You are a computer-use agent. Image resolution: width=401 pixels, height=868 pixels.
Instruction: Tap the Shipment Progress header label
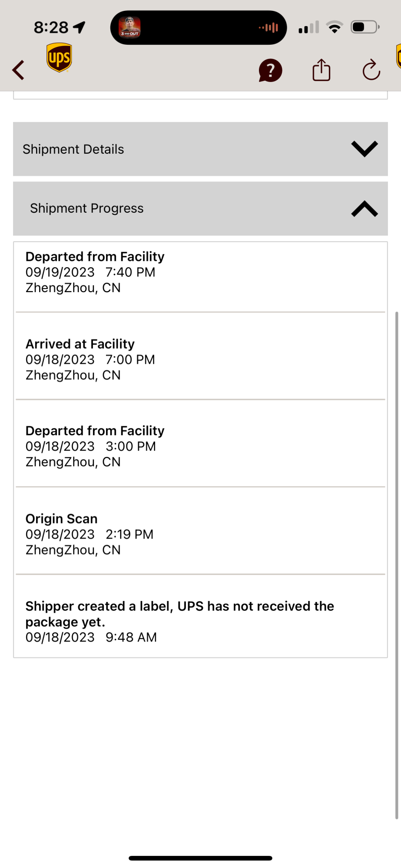tap(87, 209)
